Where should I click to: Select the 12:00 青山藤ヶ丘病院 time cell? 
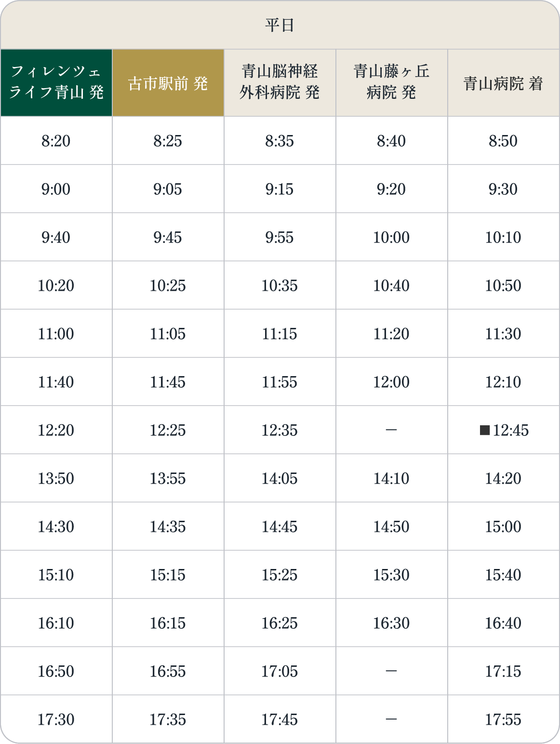(392, 382)
